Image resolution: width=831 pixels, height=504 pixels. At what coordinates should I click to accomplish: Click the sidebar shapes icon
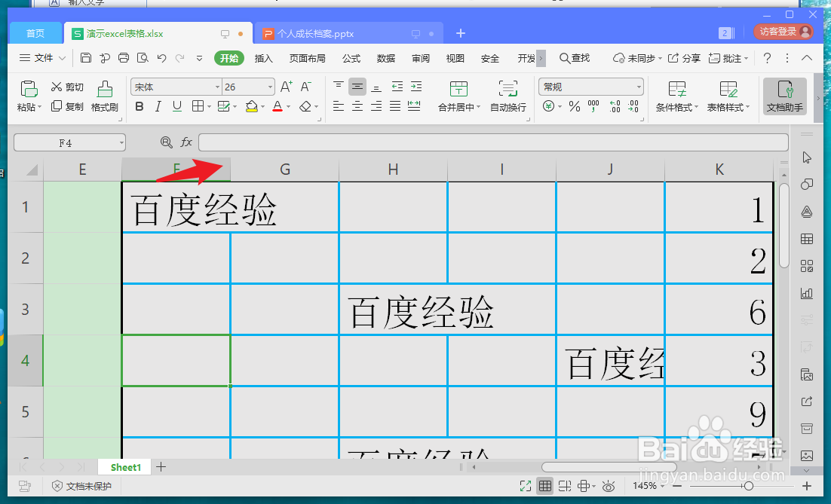[x=807, y=185]
